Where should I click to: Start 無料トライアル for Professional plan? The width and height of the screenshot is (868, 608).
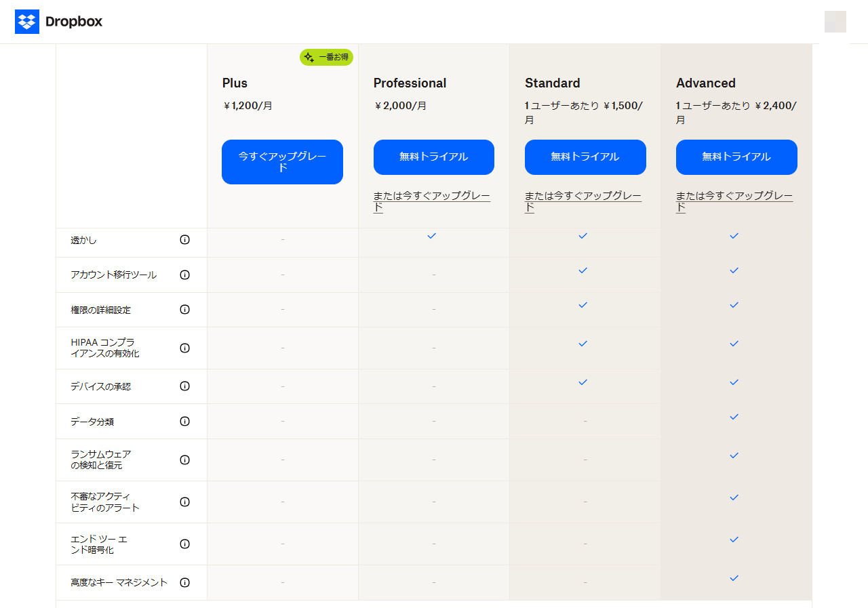[x=433, y=157]
